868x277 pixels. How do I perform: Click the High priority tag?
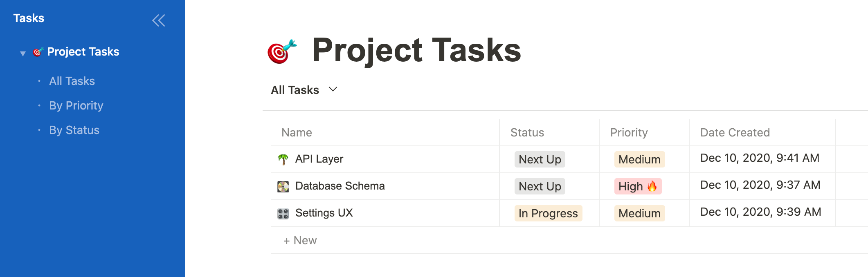coord(637,186)
